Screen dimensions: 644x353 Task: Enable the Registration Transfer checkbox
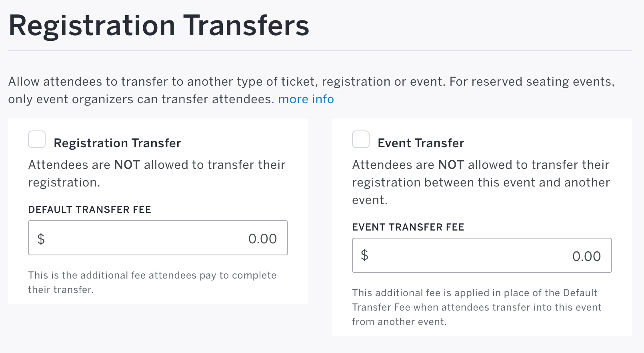(37, 139)
